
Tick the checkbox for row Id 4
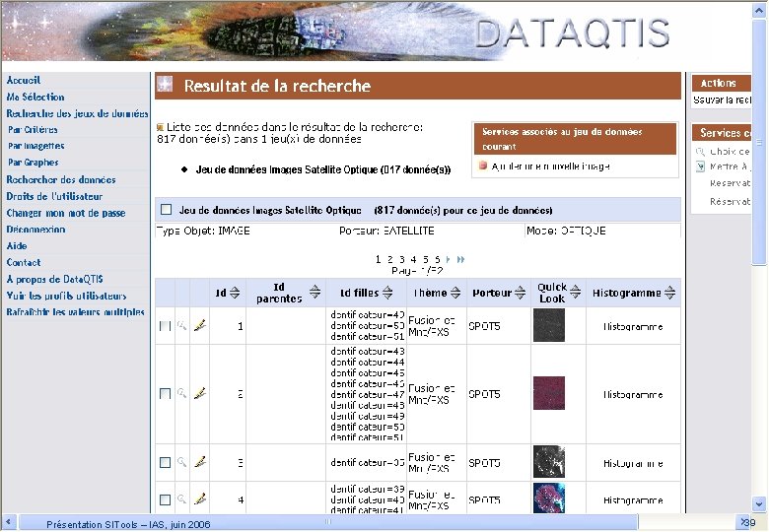[x=166, y=499]
